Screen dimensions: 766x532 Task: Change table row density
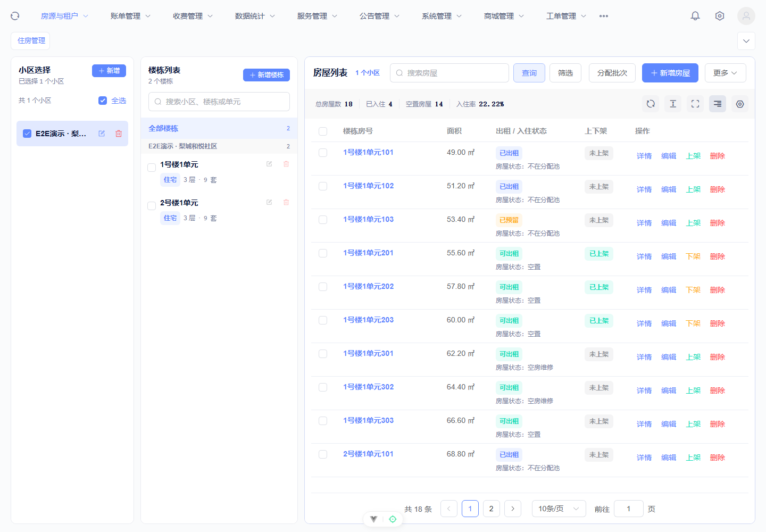(x=673, y=104)
